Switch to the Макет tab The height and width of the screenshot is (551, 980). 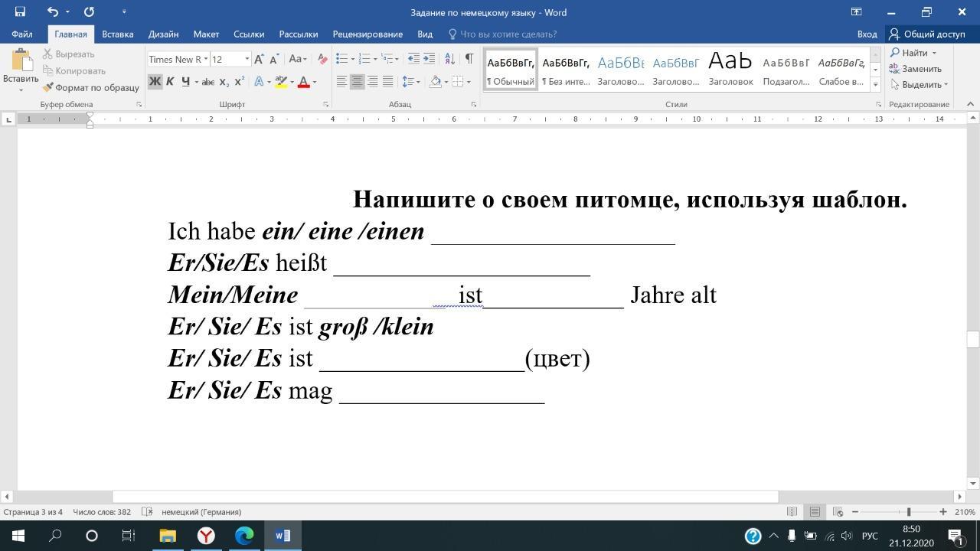(206, 34)
